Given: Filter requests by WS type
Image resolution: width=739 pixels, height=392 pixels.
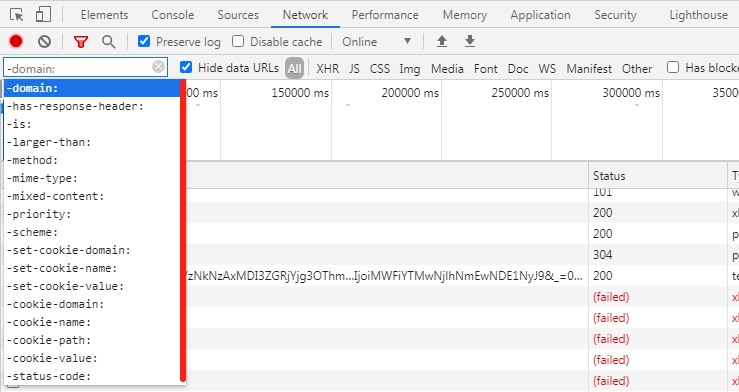Looking at the screenshot, I should click(547, 69).
